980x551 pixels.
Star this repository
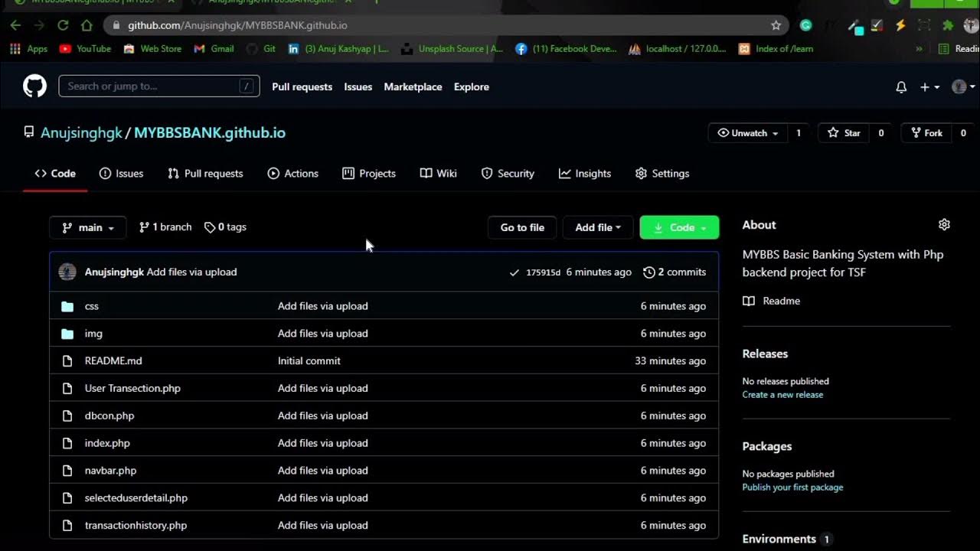pos(844,133)
